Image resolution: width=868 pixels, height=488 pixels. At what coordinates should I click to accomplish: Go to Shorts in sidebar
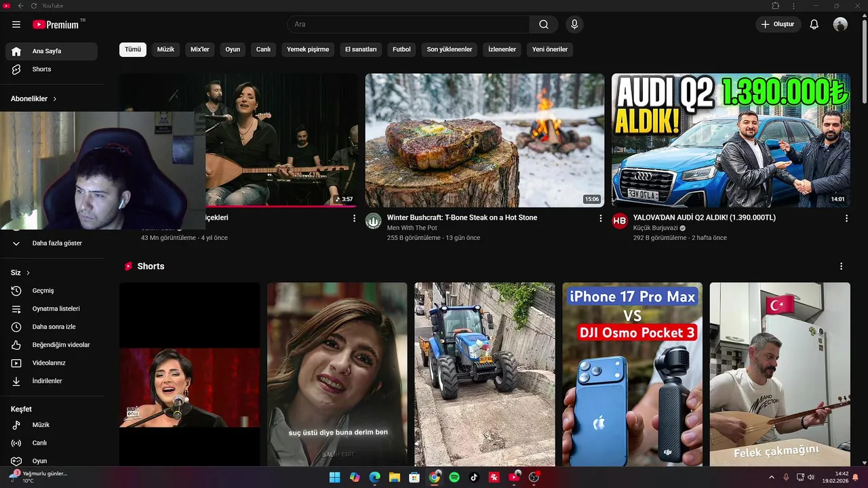[52, 69]
